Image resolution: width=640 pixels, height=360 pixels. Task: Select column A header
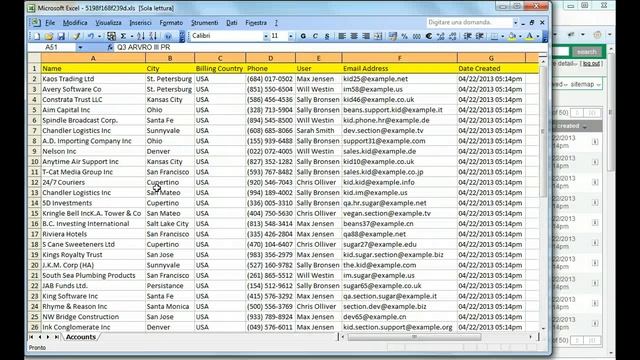point(93,58)
